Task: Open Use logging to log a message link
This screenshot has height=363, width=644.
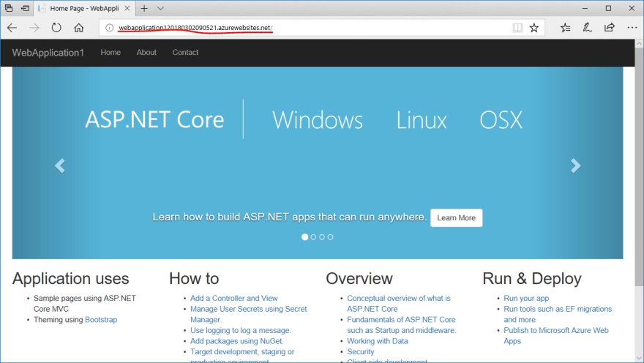Action: pyautogui.click(x=240, y=330)
